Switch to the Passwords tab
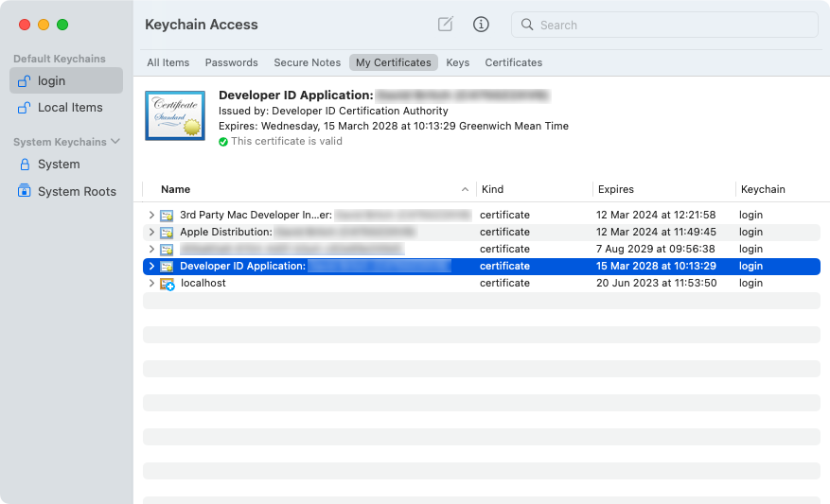The width and height of the screenshot is (830, 504). (231, 62)
